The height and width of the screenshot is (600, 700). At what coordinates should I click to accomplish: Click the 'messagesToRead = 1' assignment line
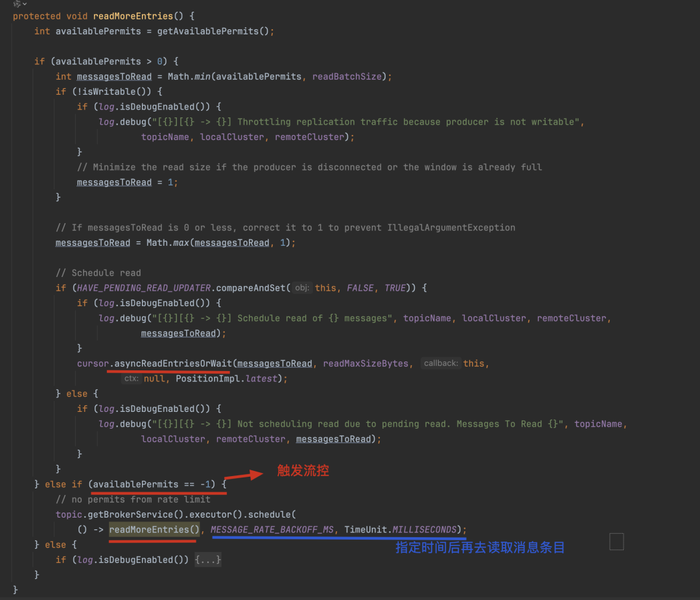coord(127,182)
